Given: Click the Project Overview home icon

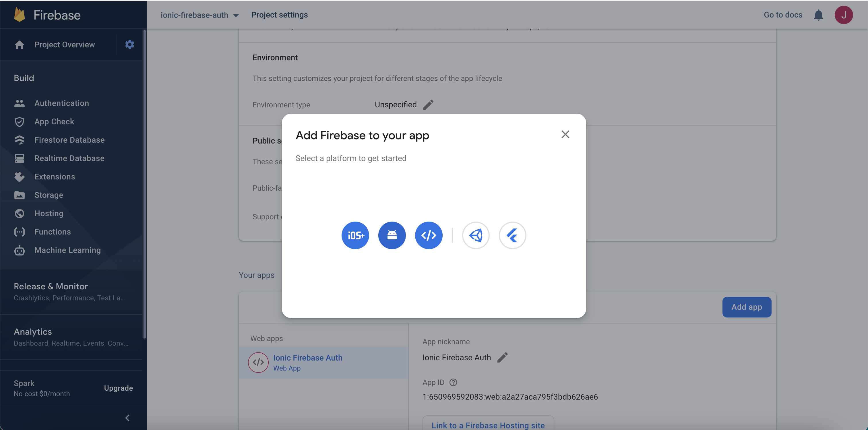Looking at the screenshot, I should click(x=20, y=44).
